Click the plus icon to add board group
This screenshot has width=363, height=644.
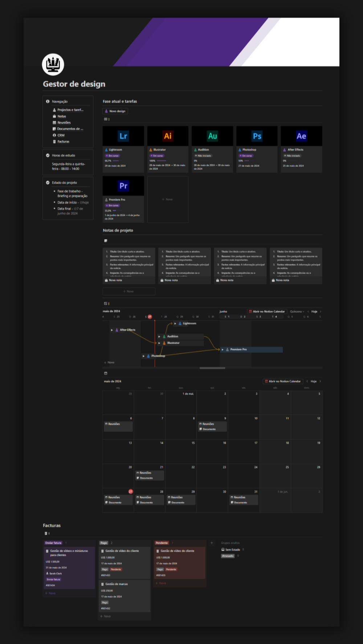pyautogui.click(x=212, y=543)
